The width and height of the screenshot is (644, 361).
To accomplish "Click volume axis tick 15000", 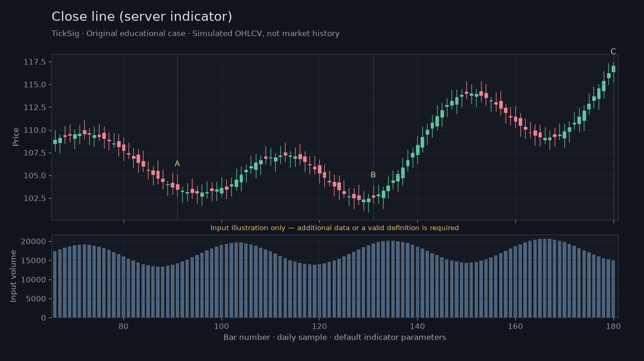I will pos(34,261).
